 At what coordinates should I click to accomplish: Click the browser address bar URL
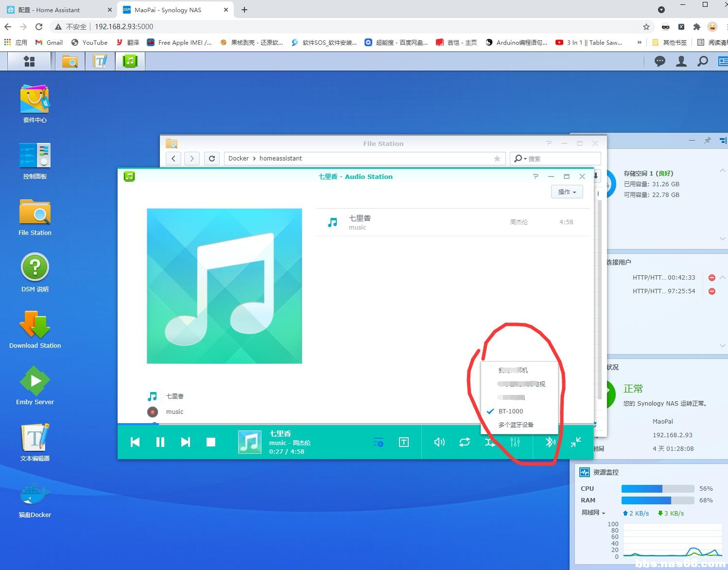coord(124,27)
